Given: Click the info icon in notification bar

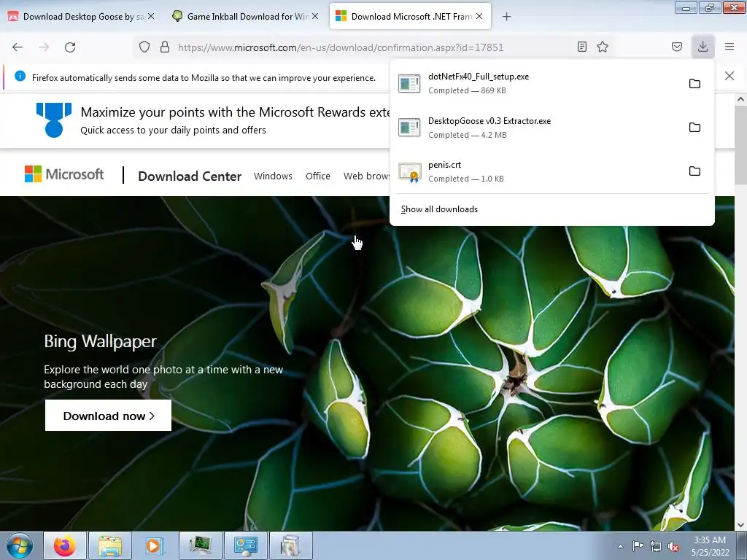Looking at the screenshot, I should pos(20,76).
